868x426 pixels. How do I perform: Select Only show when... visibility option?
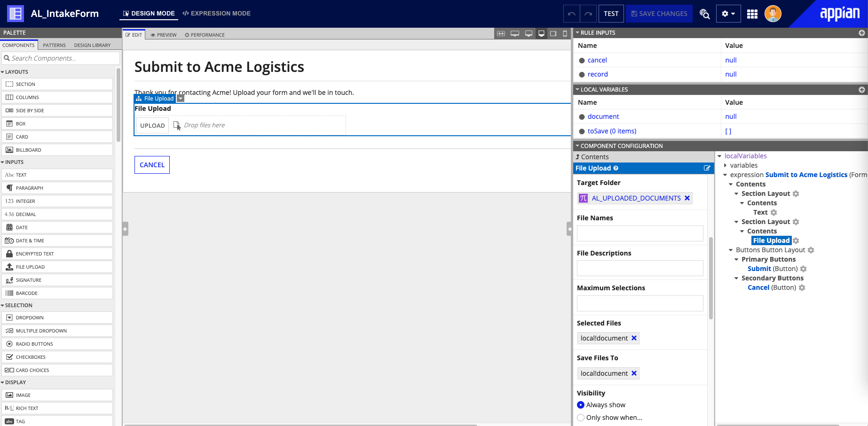coord(581,418)
